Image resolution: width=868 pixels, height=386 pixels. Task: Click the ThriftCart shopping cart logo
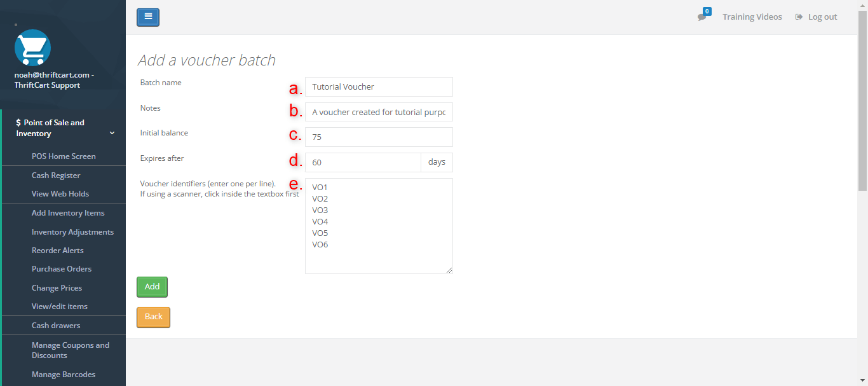pyautogui.click(x=32, y=48)
